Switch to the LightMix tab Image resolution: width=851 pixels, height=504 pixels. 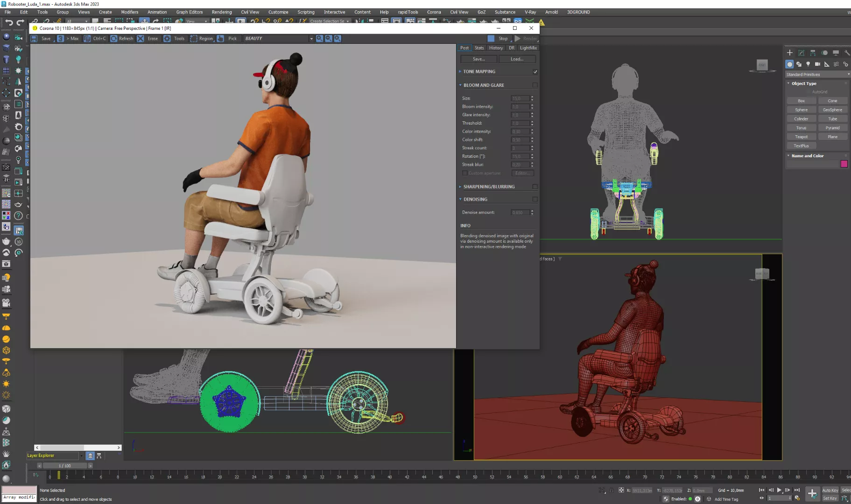click(x=528, y=48)
